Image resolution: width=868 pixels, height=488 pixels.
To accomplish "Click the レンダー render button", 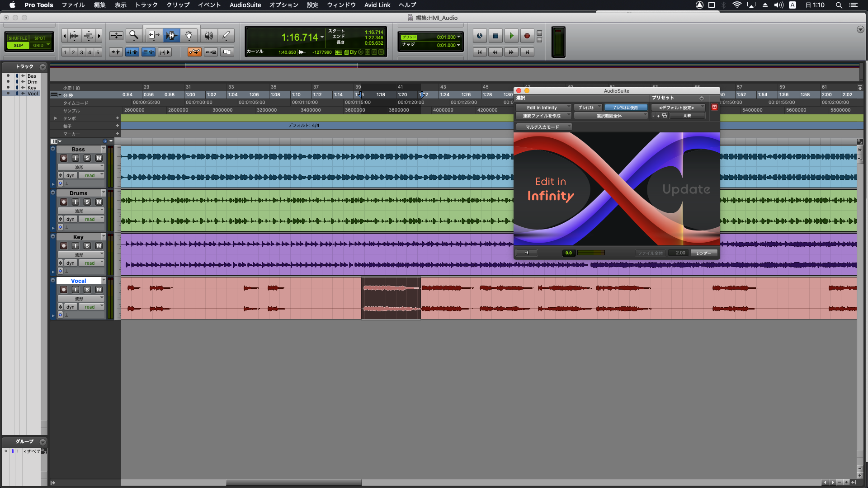I will click(x=703, y=253).
